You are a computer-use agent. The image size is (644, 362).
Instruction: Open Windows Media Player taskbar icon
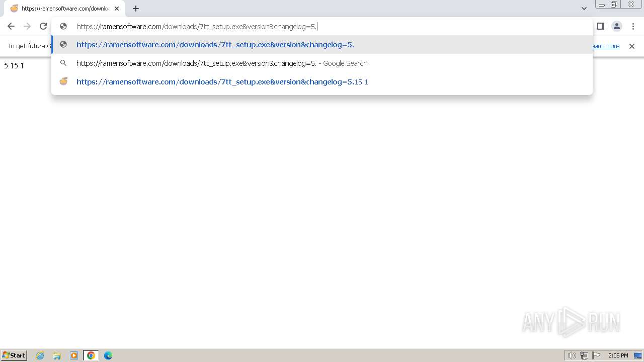point(74,355)
